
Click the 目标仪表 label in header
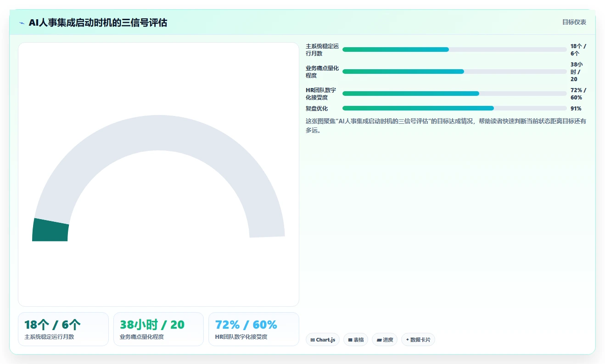pos(574,22)
